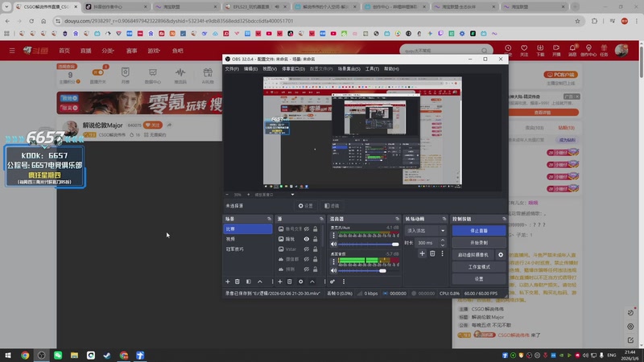Mute the desktop audio speaker icon in mixer
The height and width of the screenshot is (362, 644).
[333, 270]
